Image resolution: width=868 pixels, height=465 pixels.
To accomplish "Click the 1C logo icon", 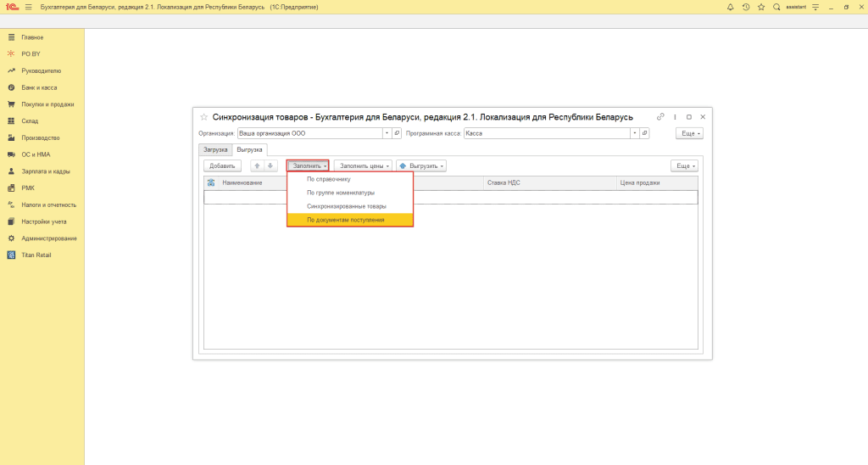I will pos(12,7).
